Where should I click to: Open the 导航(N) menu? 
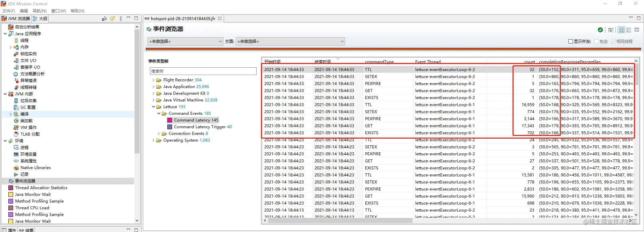(x=40, y=11)
